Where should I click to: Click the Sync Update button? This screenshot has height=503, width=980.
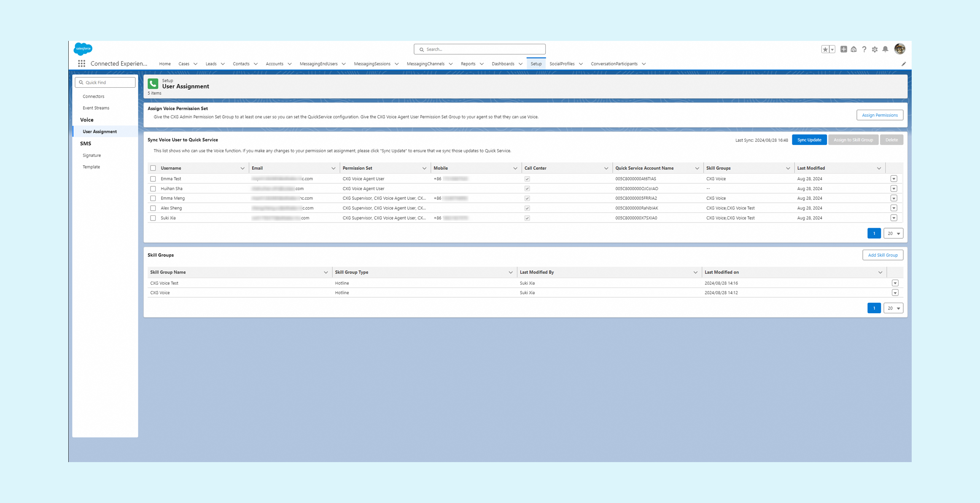[809, 140]
